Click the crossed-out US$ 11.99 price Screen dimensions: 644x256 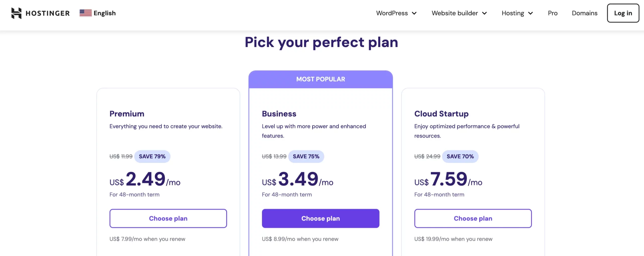pyautogui.click(x=121, y=156)
